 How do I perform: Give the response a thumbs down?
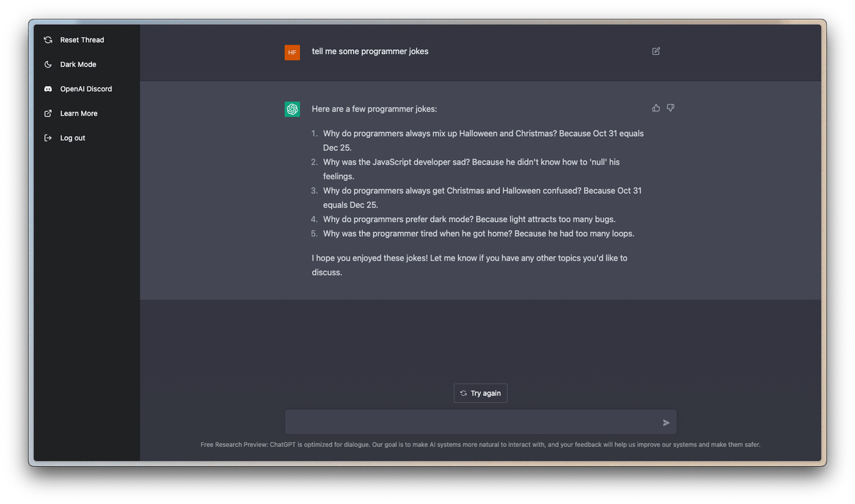670,108
